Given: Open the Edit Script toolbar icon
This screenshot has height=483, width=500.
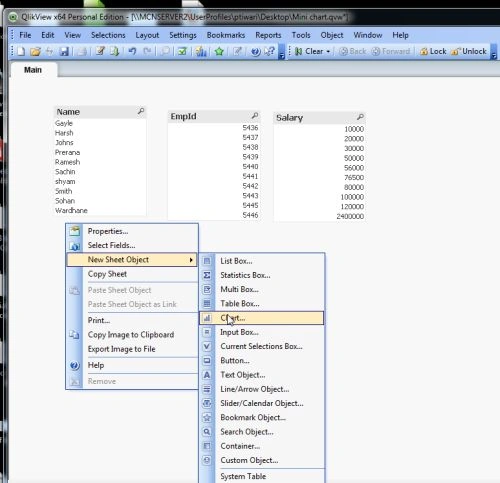Looking at the screenshot, I should point(100,51).
